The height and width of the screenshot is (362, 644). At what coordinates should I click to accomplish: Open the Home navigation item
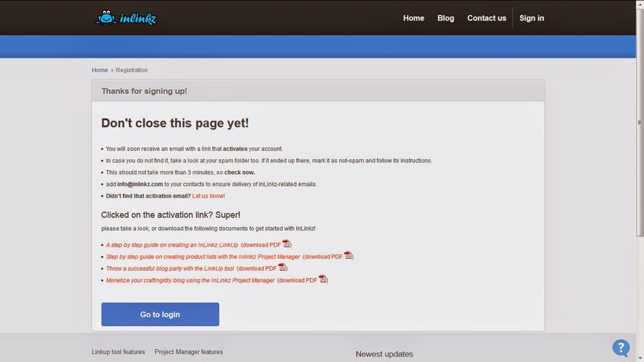click(413, 18)
